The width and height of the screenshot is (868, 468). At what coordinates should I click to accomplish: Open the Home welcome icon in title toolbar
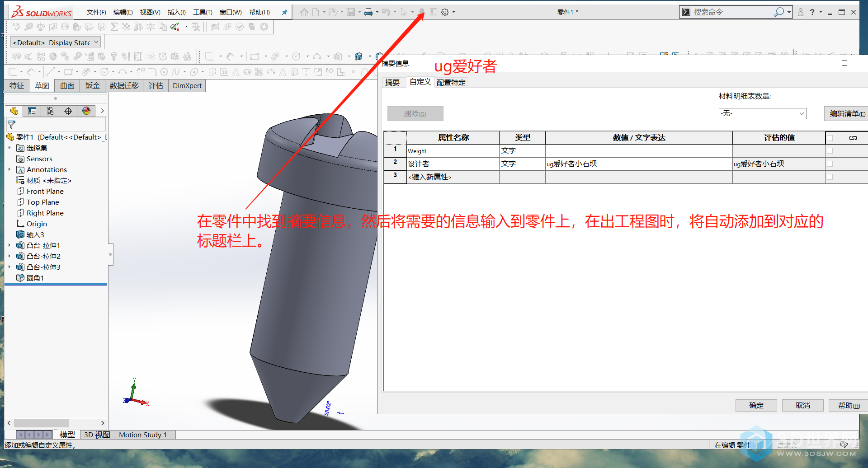(x=304, y=12)
